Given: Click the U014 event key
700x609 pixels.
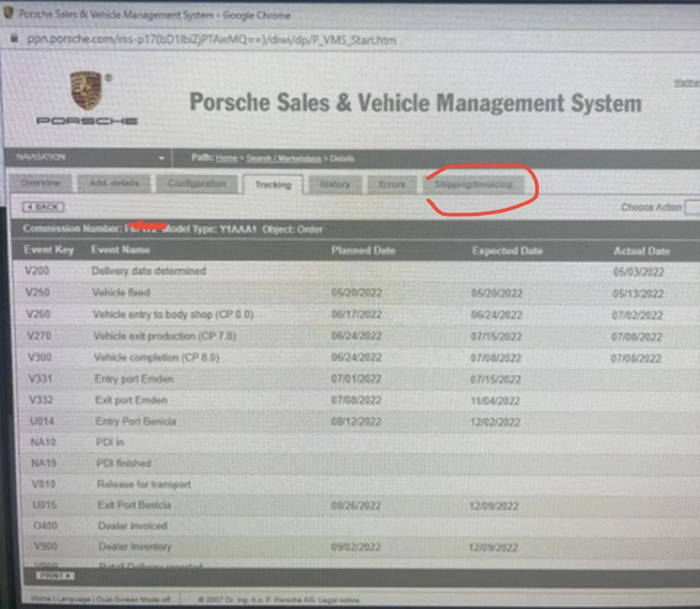Looking at the screenshot, I should coord(42,421).
